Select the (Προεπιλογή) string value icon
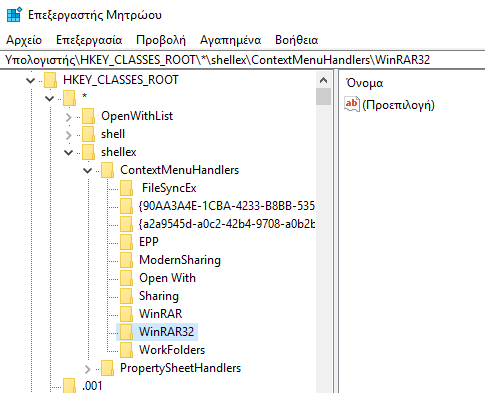The height and width of the screenshot is (393, 485). coord(352,104)
